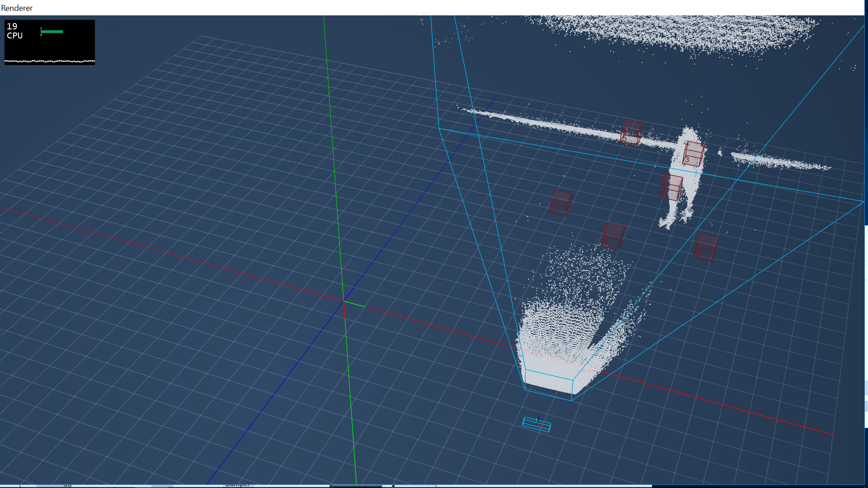This screenshot has width=868, height=488.
Task: Select the red zone cube labeled 5
Action: pyautogui.click(x=631, y=133)
